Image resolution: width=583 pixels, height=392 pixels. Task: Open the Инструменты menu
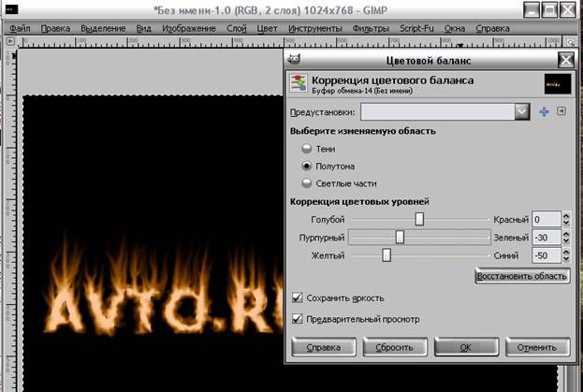click(x=315, y=28)
